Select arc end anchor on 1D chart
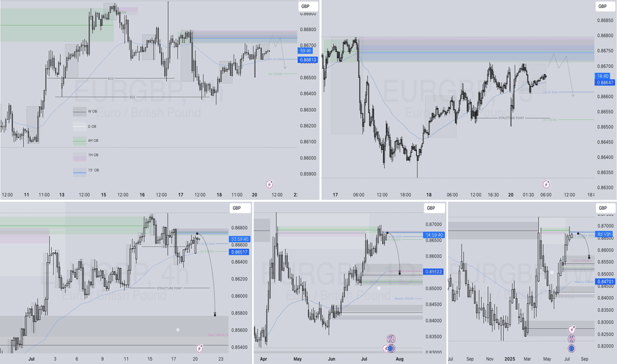 (x=400, y=273)
